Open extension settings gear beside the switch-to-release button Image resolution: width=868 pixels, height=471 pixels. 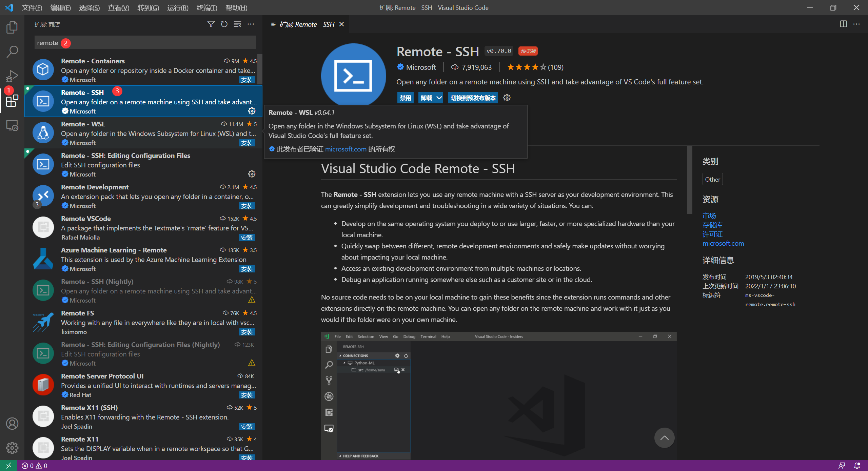click(507, 98)
